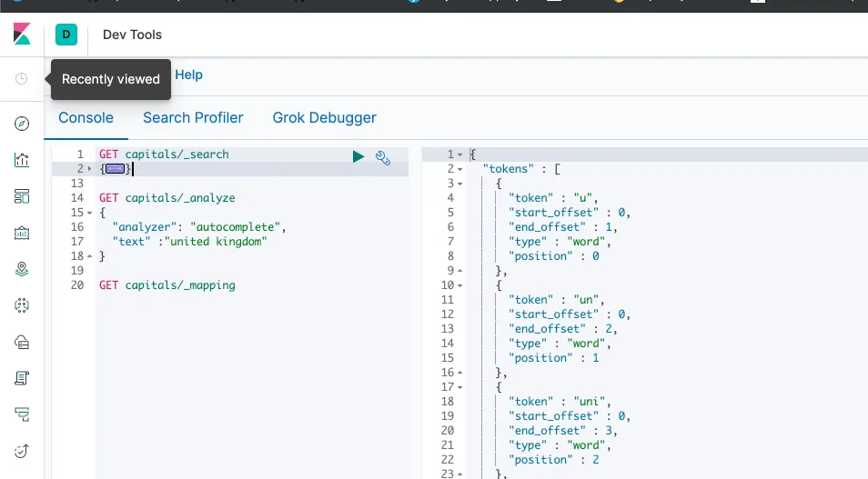The image size is (868, 479).
Task: Open Canvas icon in sidebar
Action: coord(22,233)
